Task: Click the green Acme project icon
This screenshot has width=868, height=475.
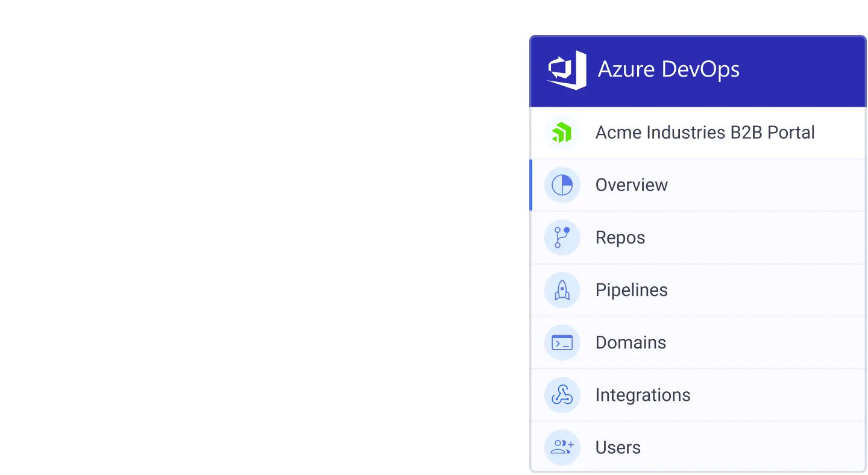Action: 562,133
